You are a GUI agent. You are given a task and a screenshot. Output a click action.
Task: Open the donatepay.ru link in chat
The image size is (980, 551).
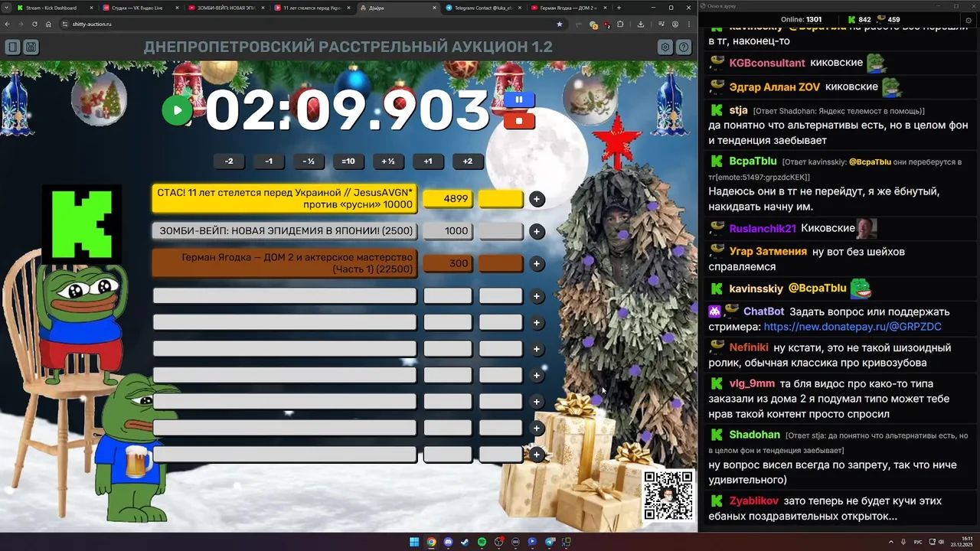pos(852,327)
